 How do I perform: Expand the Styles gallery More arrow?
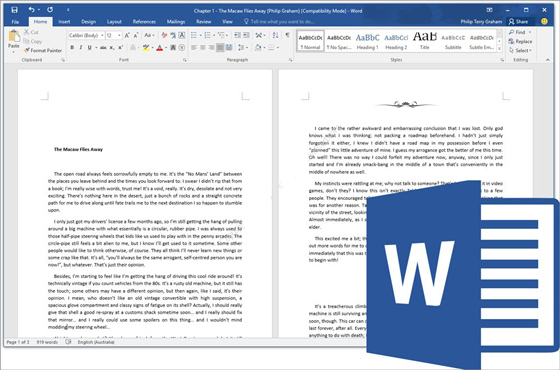(x=500, y=49)
